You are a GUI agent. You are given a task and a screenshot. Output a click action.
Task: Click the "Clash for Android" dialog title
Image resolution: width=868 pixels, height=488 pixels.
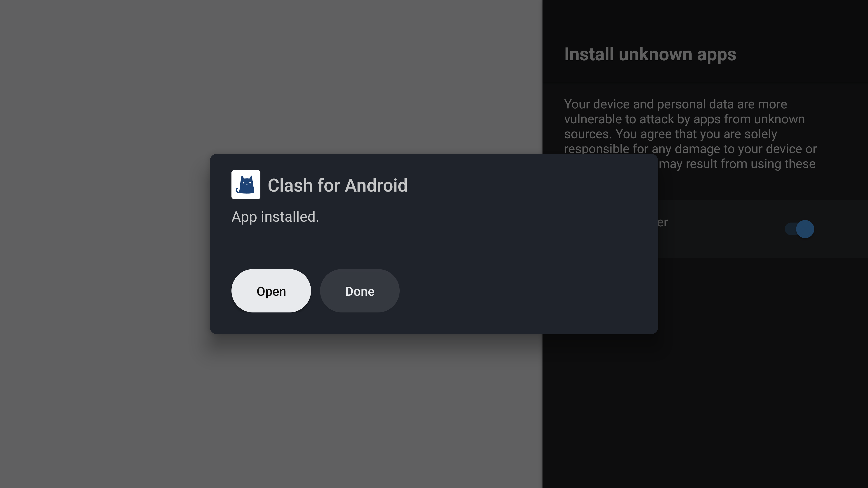tap(337, 185)
